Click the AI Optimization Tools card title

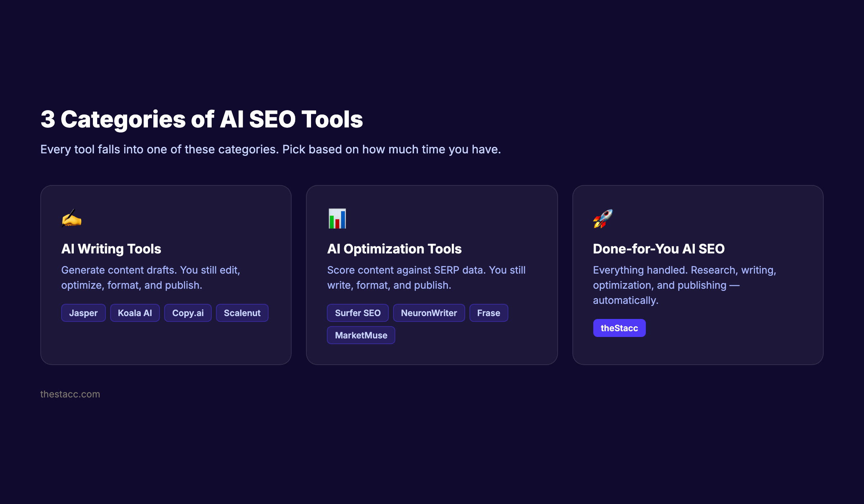(394, 249)
